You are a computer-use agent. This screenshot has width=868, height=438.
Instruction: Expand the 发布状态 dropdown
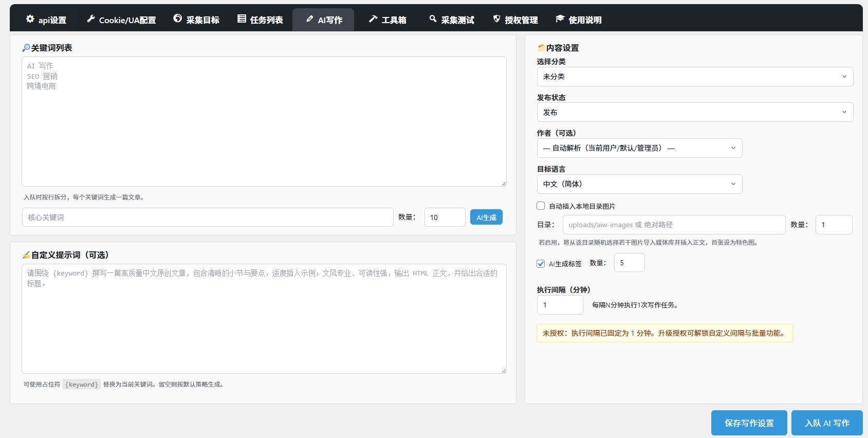(x=695, y=112)
